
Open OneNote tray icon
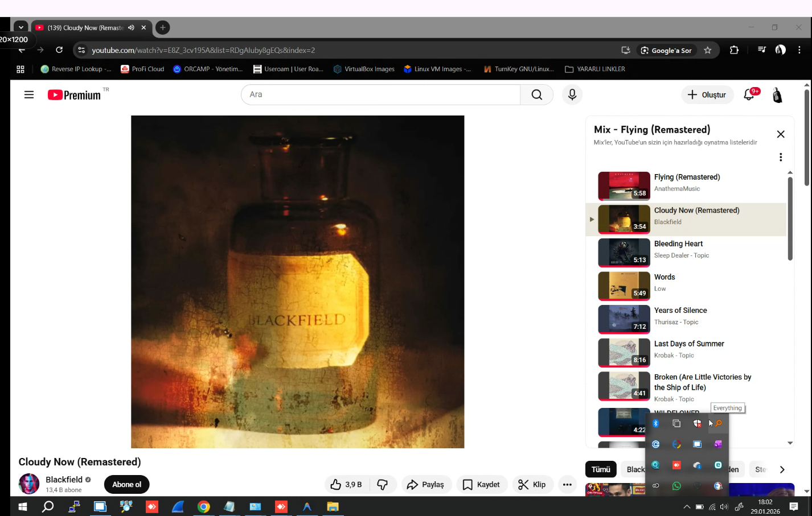(718, 444)
